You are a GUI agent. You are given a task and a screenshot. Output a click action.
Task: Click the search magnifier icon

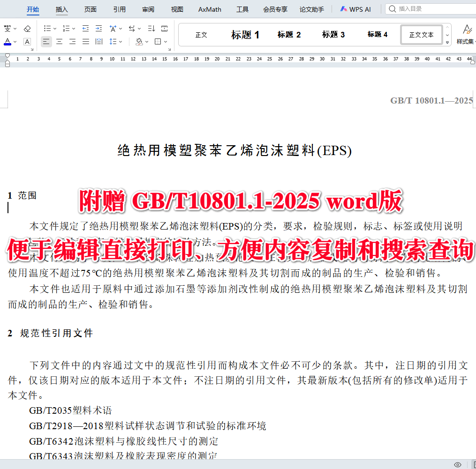pyautogui.click(x=392, y=9)
